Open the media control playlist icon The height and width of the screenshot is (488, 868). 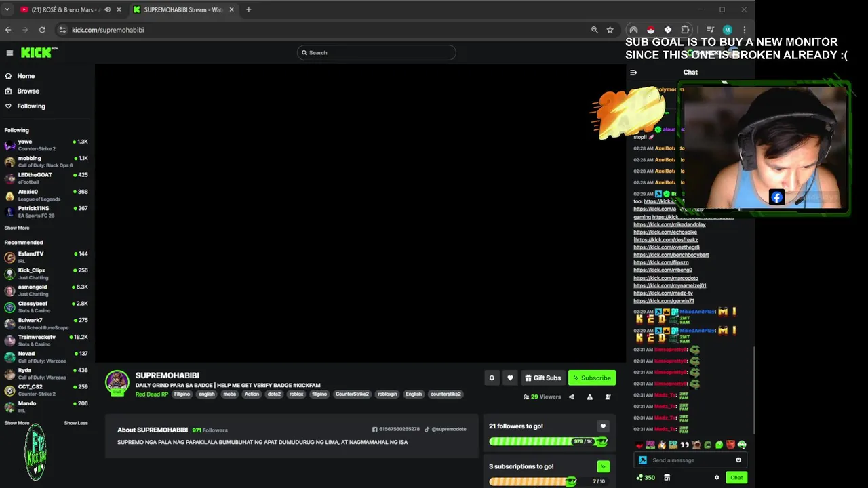click(710, 30)
